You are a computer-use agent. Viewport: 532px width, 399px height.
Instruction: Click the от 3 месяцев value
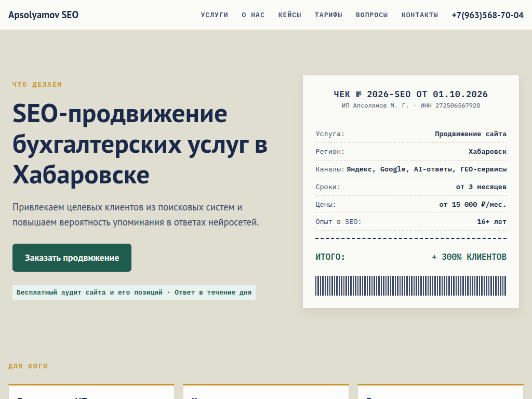pos(481,187)
